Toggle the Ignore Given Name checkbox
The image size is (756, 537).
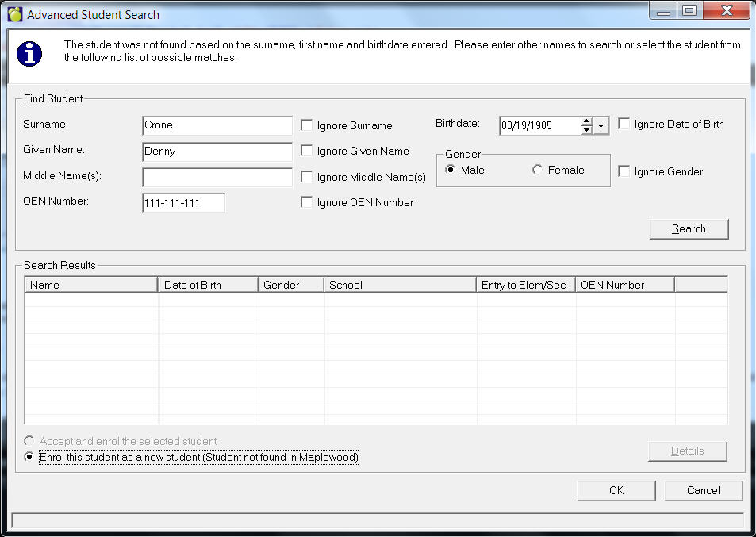coord(307,151)
